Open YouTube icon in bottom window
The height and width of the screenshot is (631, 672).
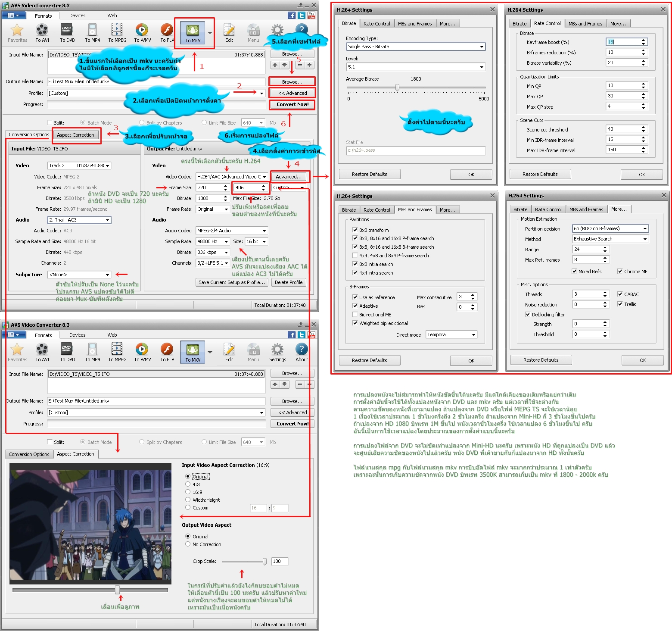[311, 335]
